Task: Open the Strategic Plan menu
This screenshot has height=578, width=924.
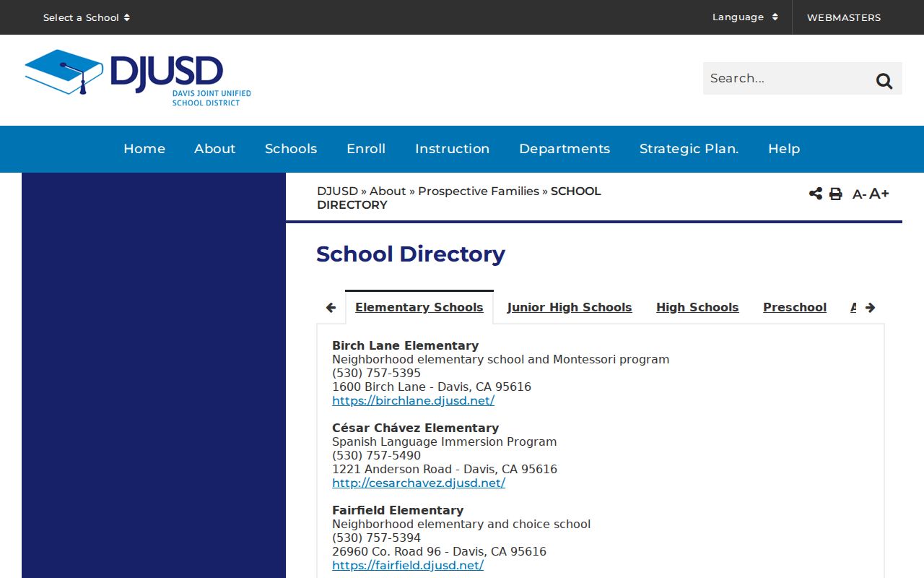Action: [689, 149]
